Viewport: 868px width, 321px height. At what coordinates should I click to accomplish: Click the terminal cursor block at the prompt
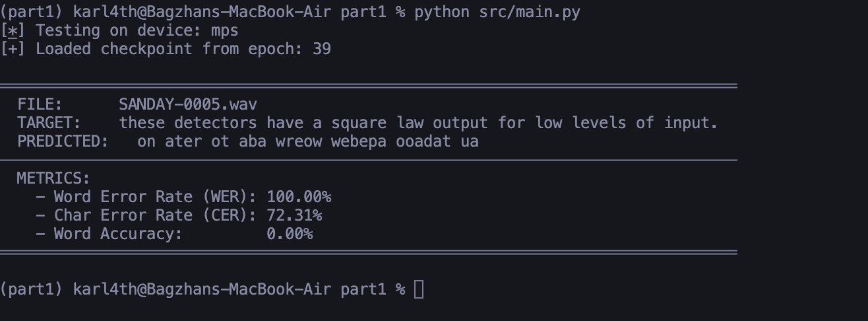pos(419,289)
